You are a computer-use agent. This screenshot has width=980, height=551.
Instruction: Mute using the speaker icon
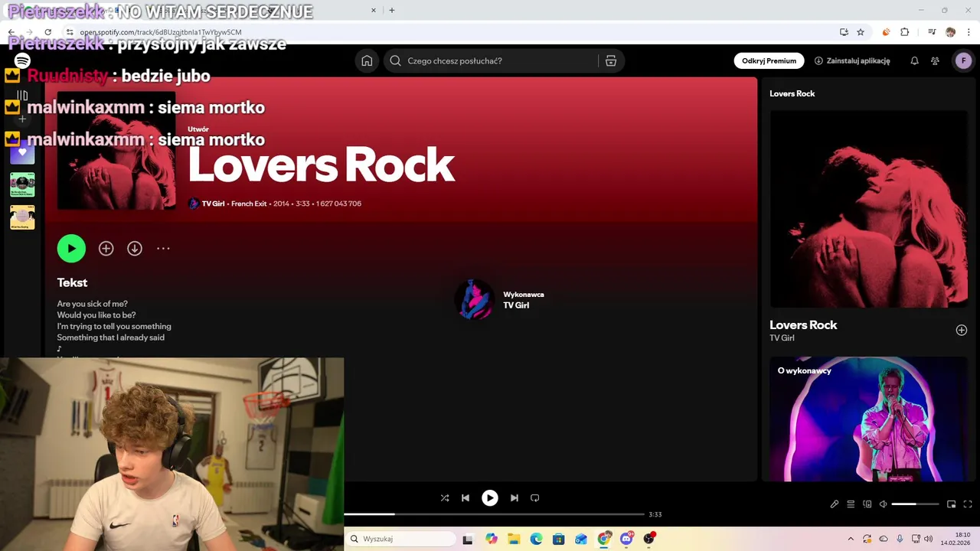[x=883, y=504]
